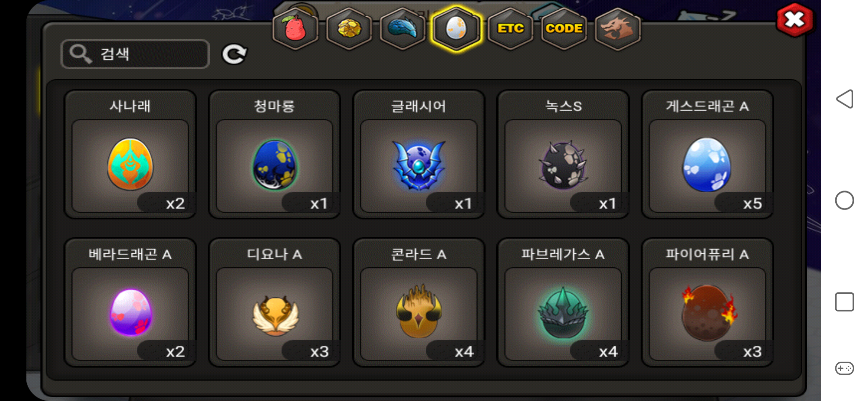Switch to the CODE tab
The width and height of the screenshot is (868, 401).
tap(564, 29)
